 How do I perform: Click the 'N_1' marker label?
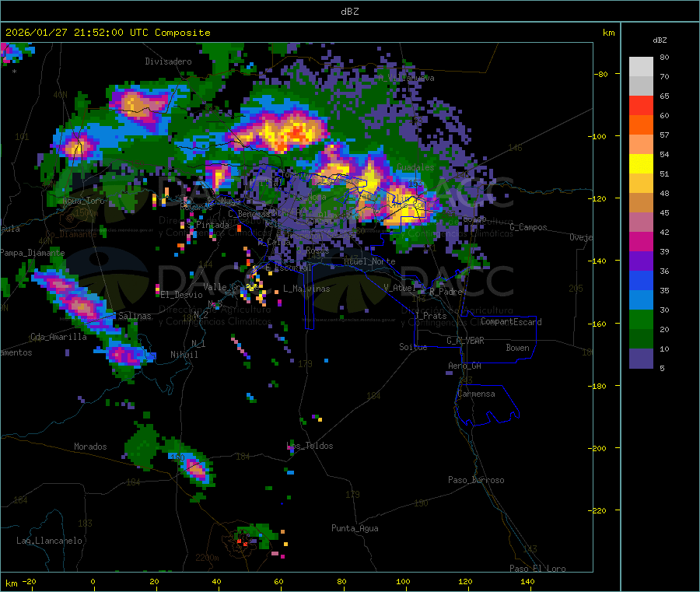(198, 344)
